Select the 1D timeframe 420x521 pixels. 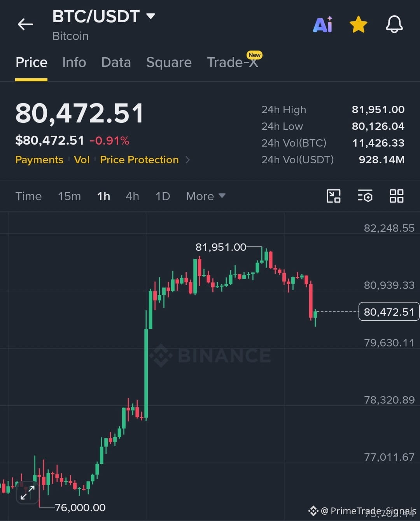[163, 196]
